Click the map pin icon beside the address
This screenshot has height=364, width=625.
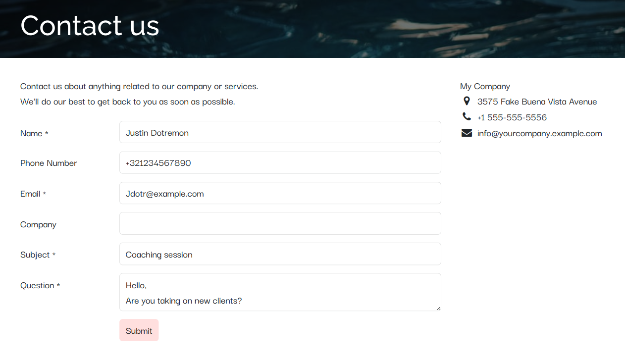[466, 101]
